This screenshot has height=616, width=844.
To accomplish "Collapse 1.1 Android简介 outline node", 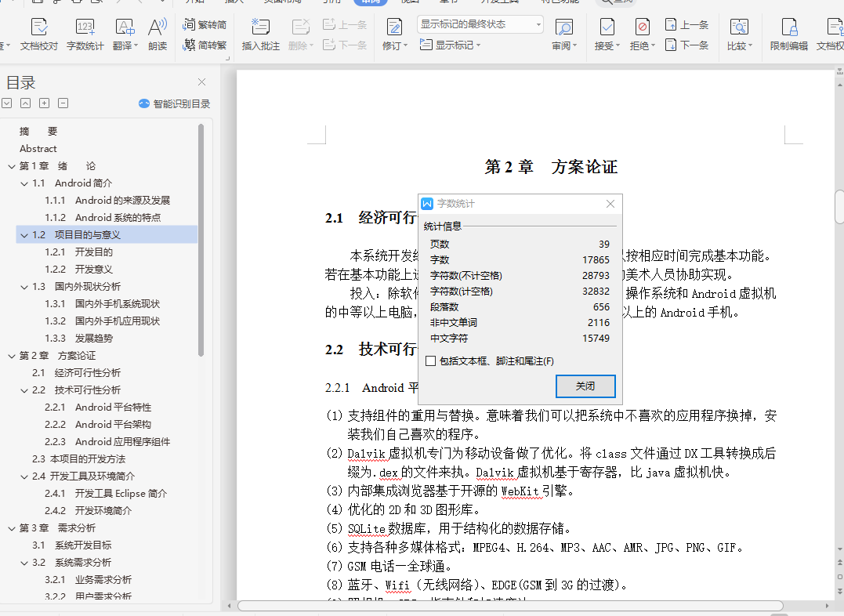I will [24, 183].
